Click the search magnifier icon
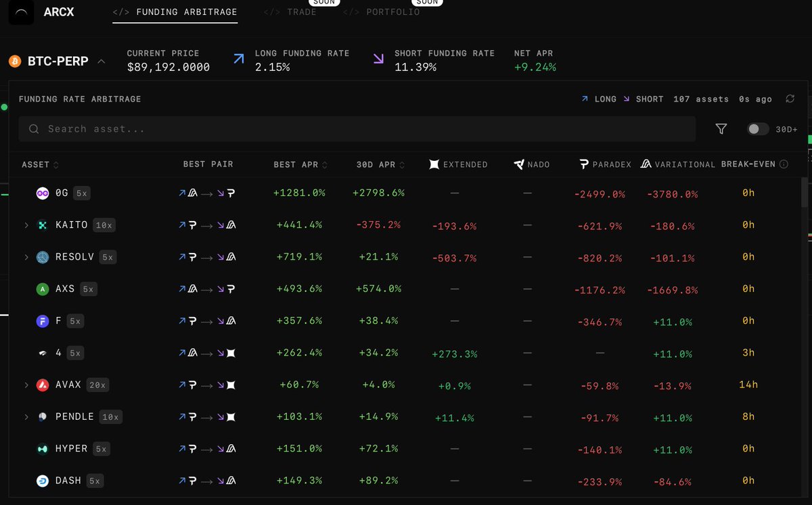Screen dimensions: 812x505 34,128
